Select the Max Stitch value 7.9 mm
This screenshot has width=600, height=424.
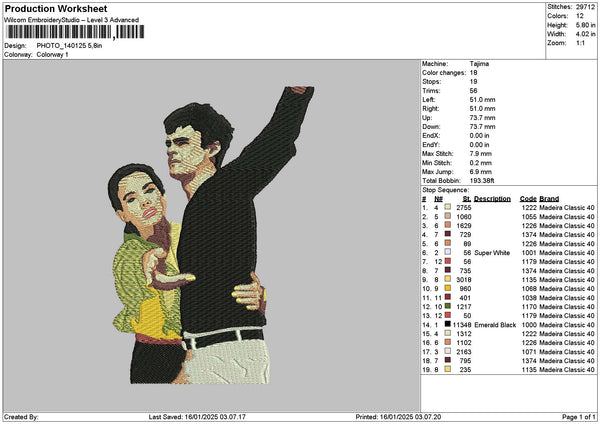coord(481,154)
